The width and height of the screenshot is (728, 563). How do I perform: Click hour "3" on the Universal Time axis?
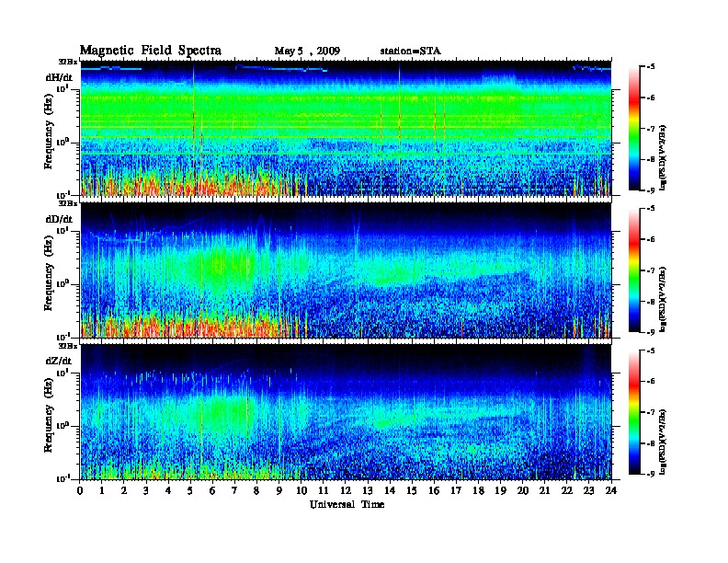point(146,491)
